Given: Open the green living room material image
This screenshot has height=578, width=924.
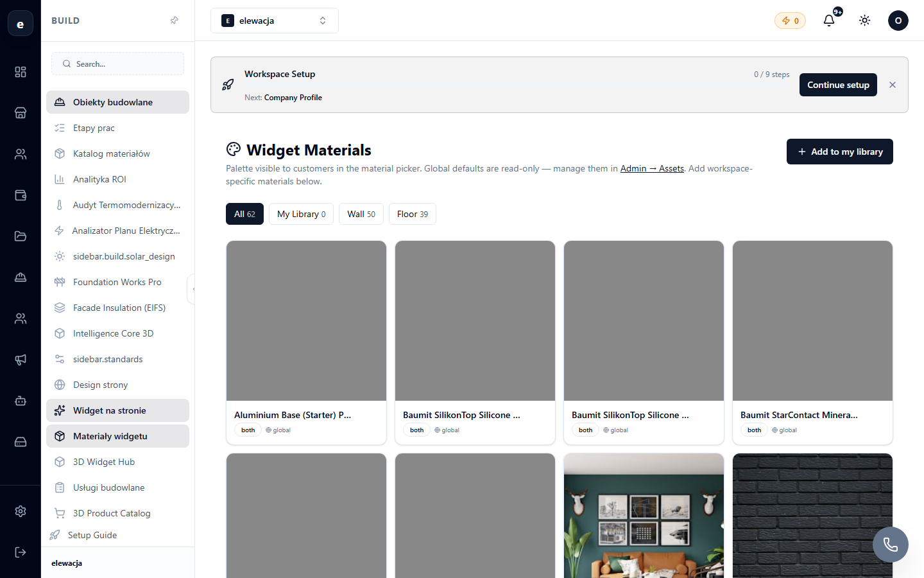Looking at the screenshot, I should coord(644,516).
